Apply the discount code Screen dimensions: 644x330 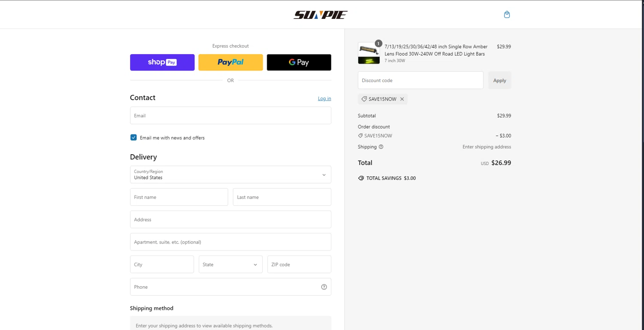[x=500, y=80]
